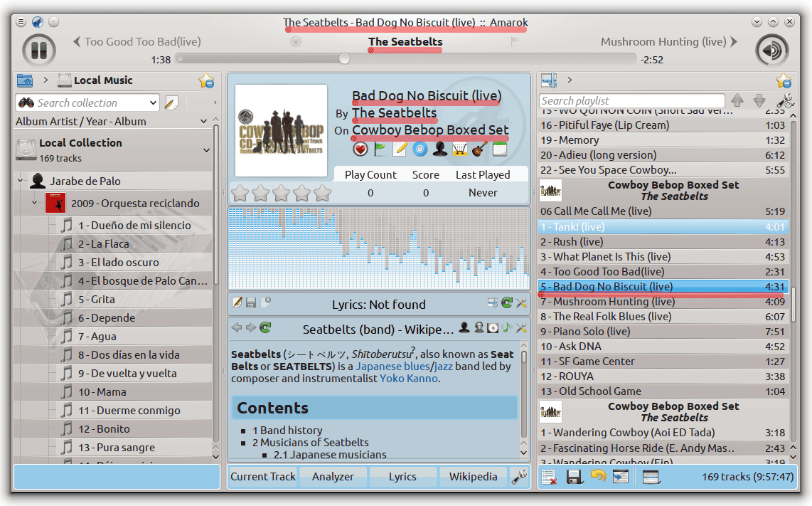
Task: Clear the playlist with the red X list icon
Action: (549, 476)
